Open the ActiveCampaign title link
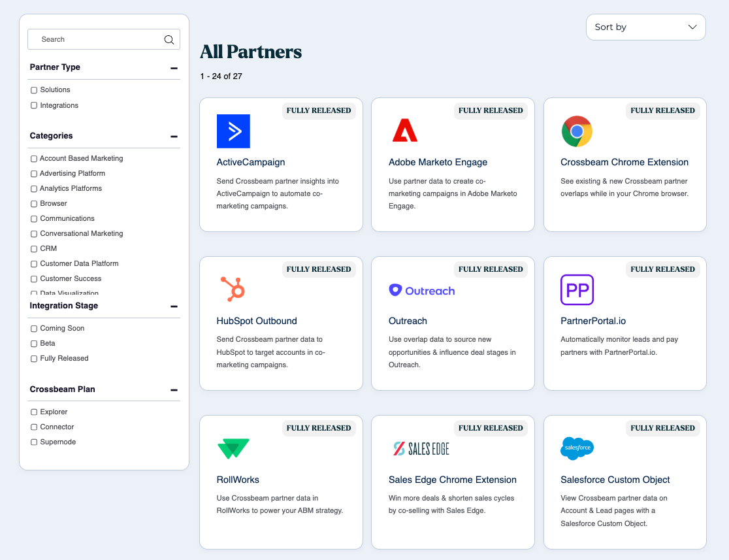The height and width of the screenshot is (560, 729). tap(251, 162)
